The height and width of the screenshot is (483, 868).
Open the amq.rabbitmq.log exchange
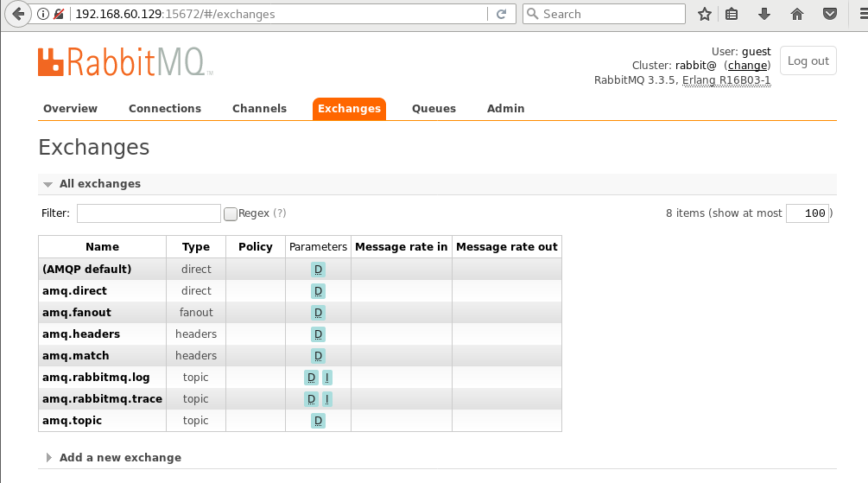click(97, 378)
